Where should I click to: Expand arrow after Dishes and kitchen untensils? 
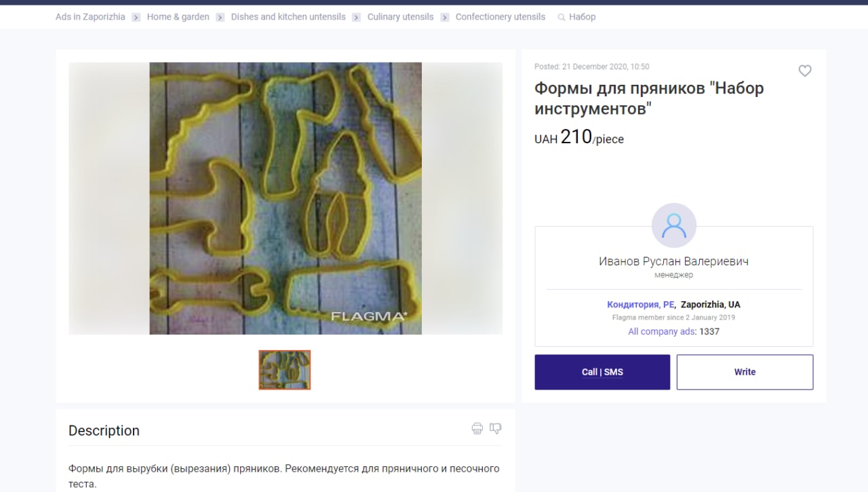pos(356,18)
